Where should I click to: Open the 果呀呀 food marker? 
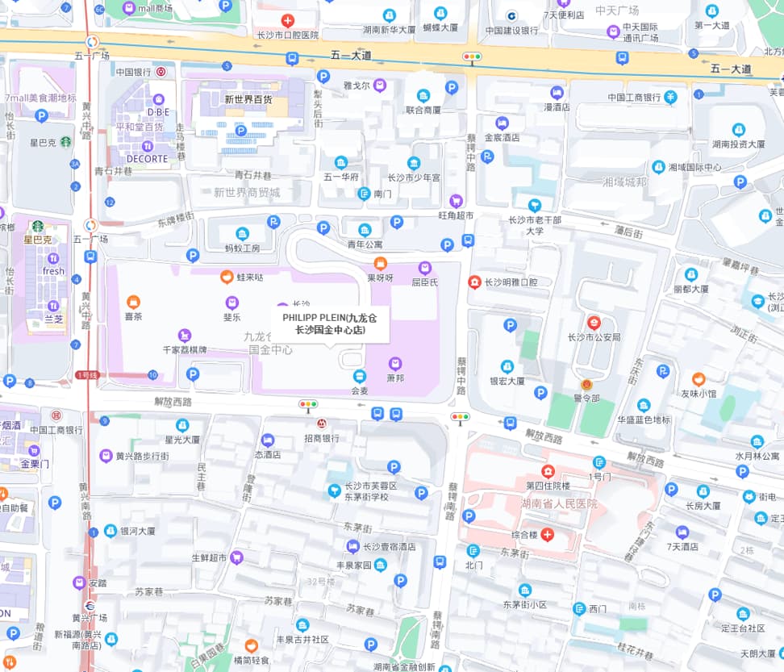click(x=380, y=264)
